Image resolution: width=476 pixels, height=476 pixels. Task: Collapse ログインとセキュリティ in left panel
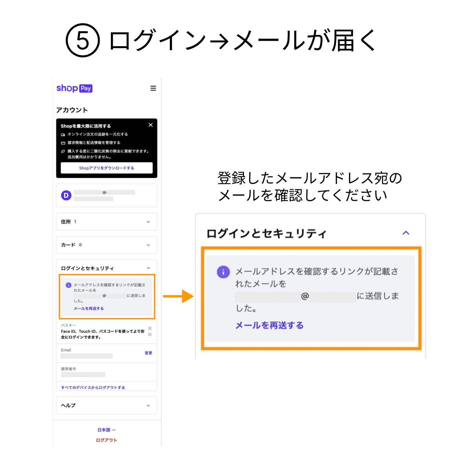[148, 268]
